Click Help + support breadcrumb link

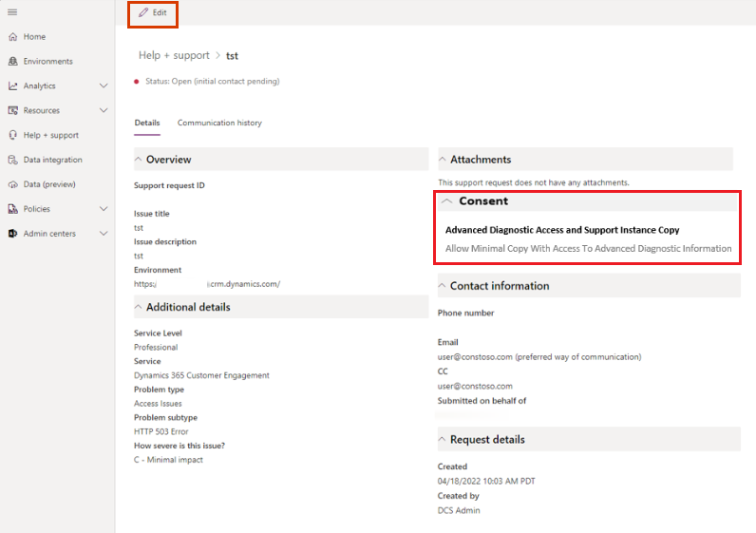[174, 55]
